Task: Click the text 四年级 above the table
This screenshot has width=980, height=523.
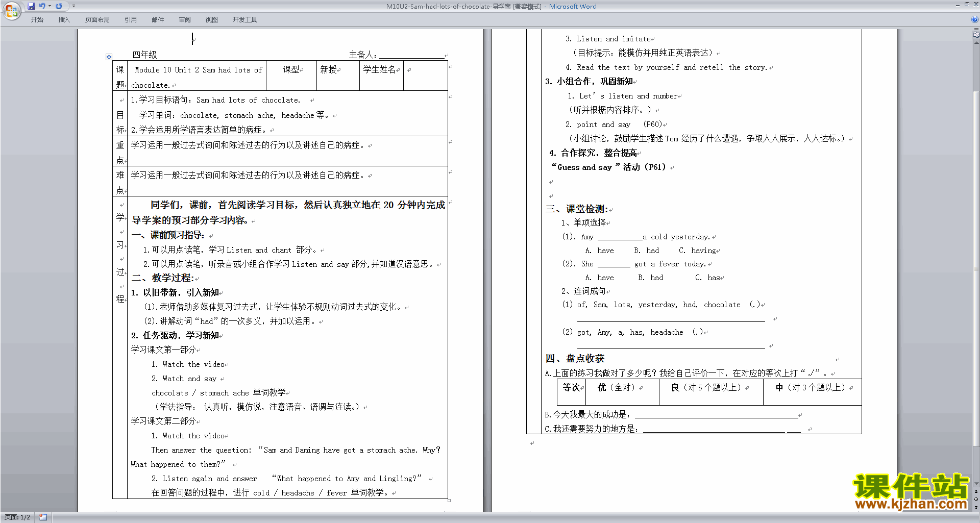Action: pyautogui.click(x=144, y=55)
